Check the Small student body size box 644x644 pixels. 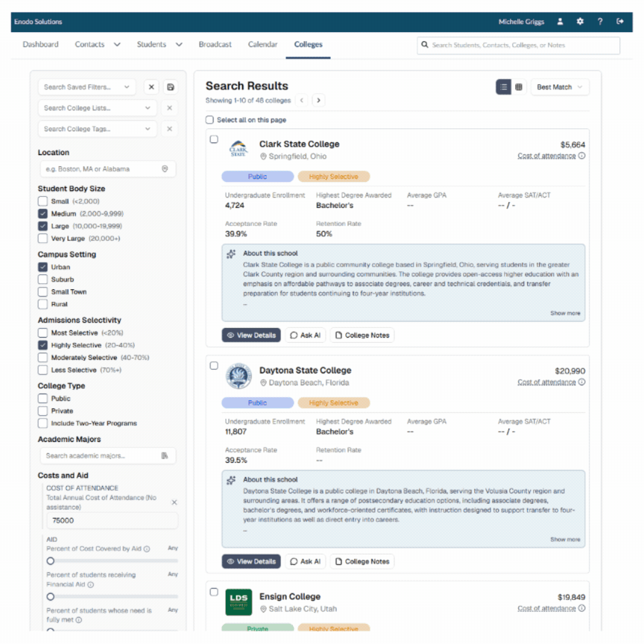(x=42, y=201)
